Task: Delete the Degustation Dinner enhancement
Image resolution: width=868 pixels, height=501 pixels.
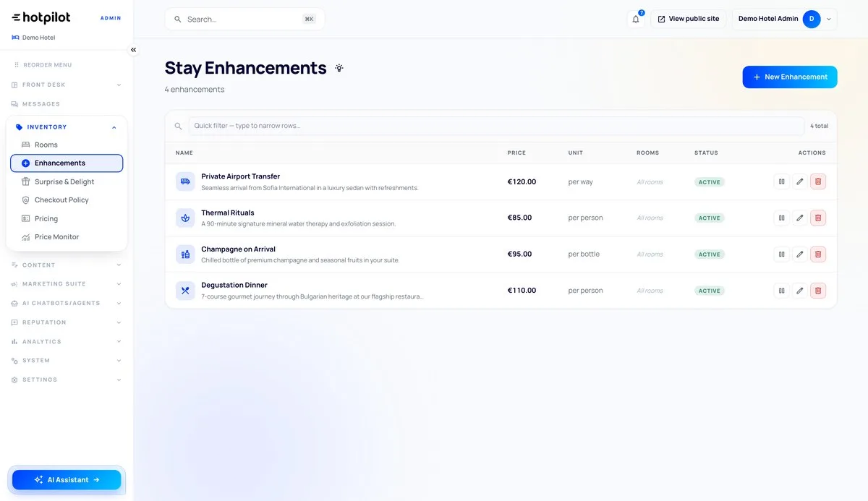Action: click(x=818, y=291)
